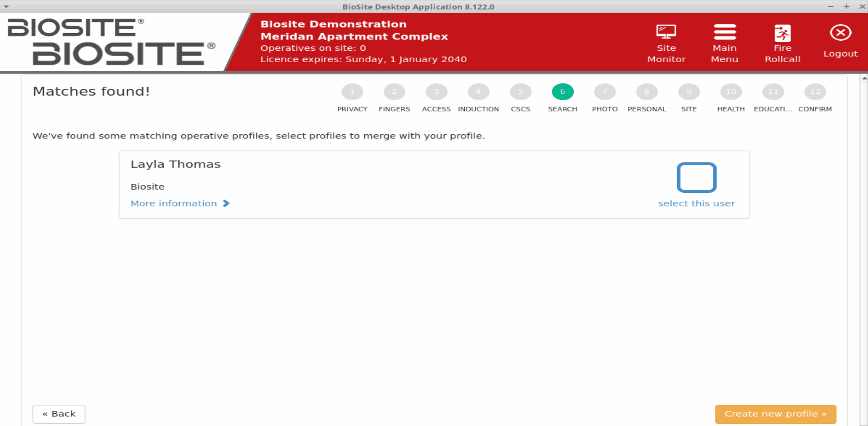Open the window menu arrow in title bar

6,6
